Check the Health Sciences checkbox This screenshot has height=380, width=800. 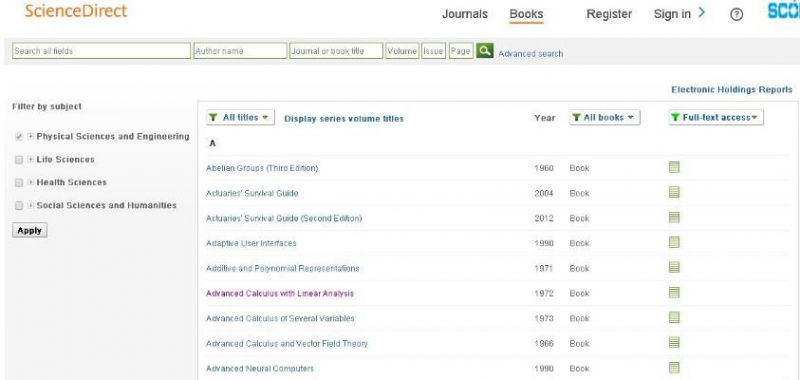pyautogui.click(x=19, y=183)
